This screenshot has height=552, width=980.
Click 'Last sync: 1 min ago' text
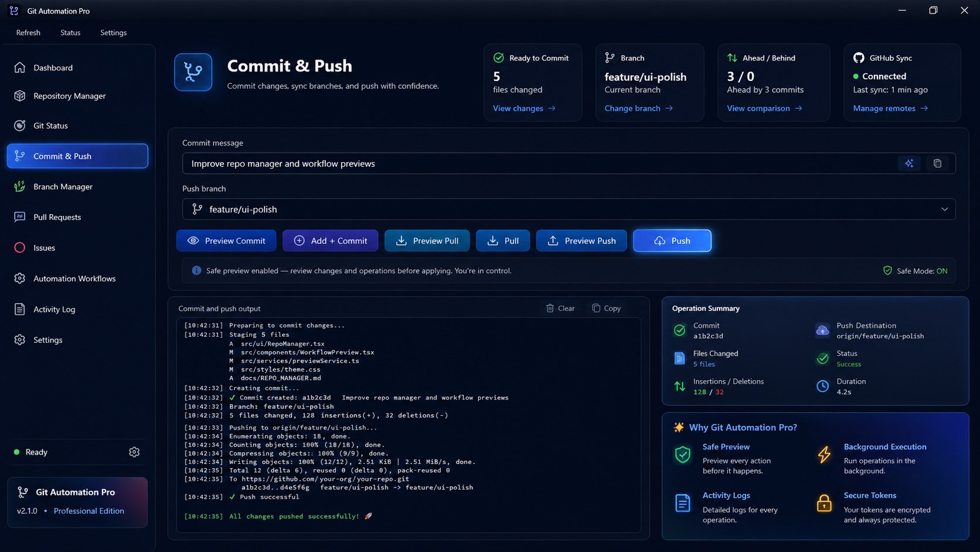[x=890, y=90]
